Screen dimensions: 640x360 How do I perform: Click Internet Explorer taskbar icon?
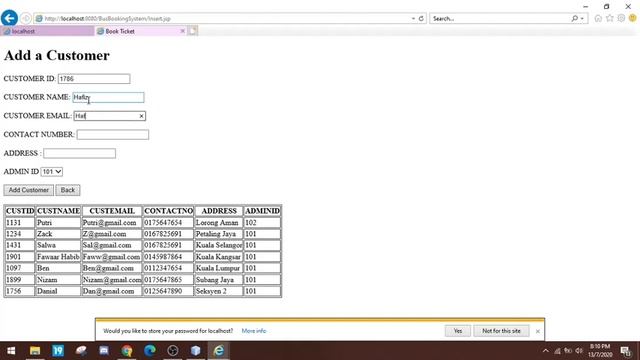click(x=219, y=351)
